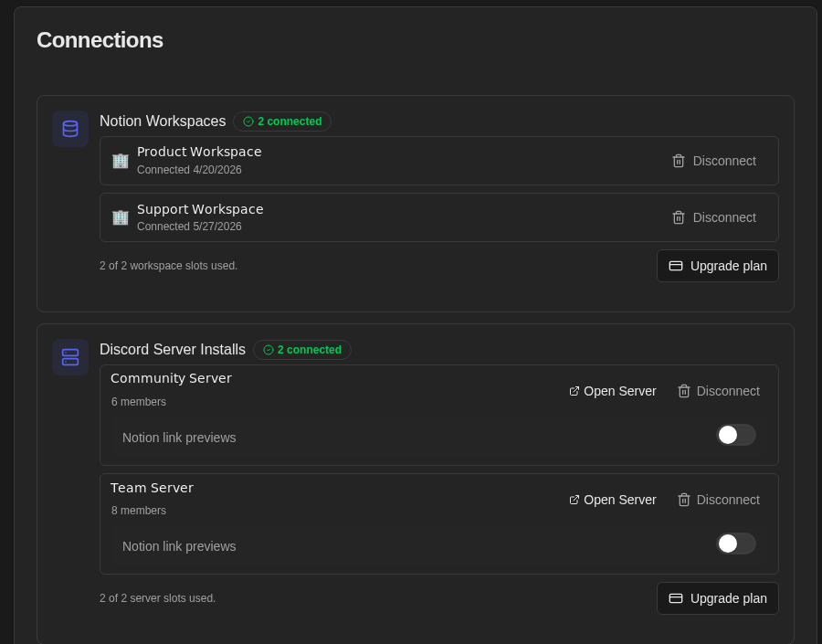Upgrade plan for workspace slots
Viewport: 822px width, 644px height.
[x=718, y=266]
